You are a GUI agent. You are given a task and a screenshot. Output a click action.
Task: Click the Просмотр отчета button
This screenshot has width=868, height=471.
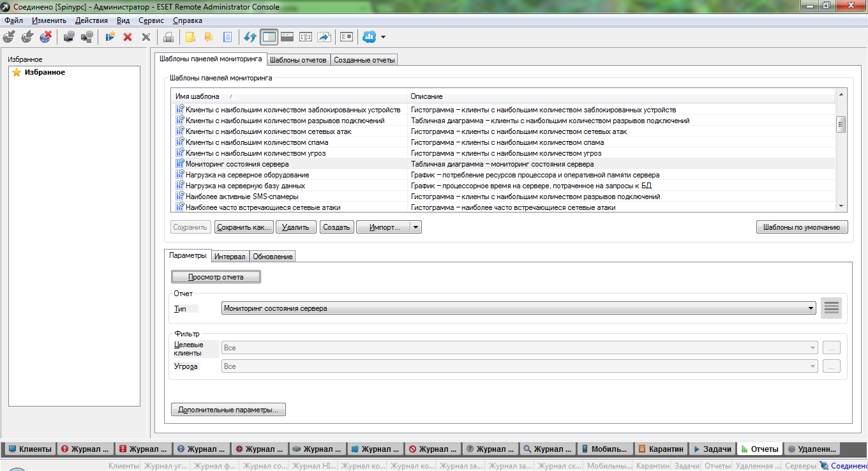tap(216, 277)
